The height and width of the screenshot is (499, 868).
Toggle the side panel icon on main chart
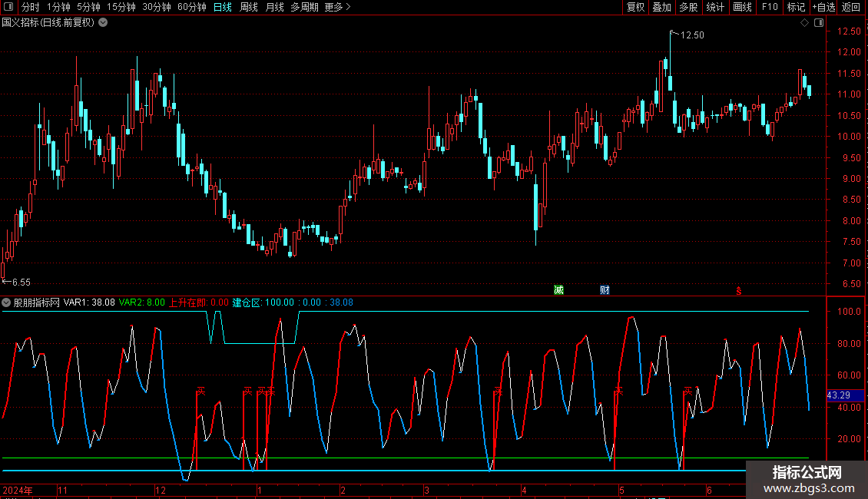(x=819, y=22)
